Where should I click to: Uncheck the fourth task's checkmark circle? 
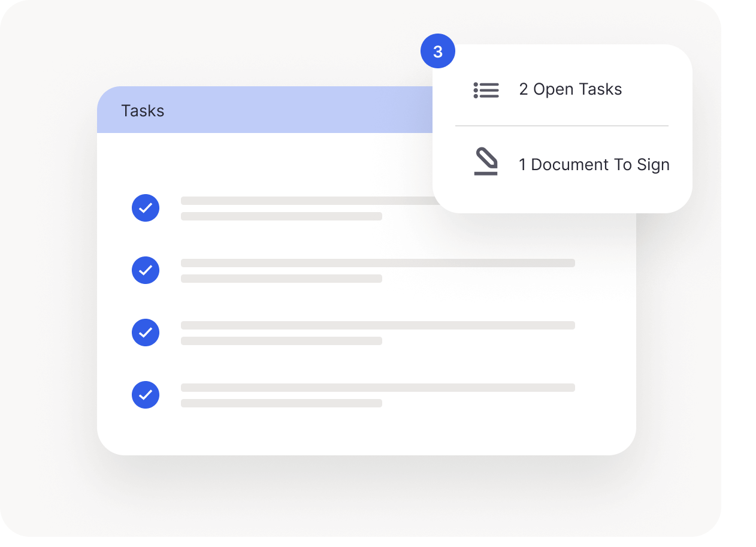coord(146,395)
